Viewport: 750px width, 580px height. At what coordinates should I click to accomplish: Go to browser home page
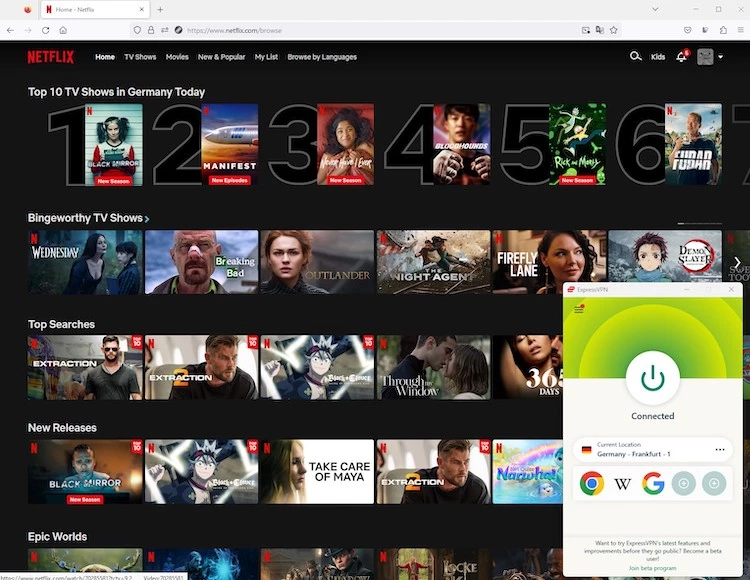tap(63, 30)
